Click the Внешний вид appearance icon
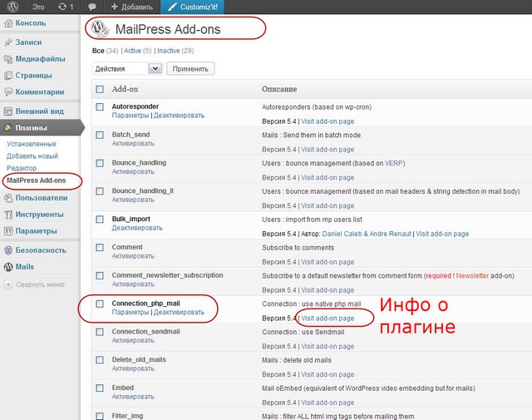Screen dimensions: 532x420 pyautogui.click(x=8, y=111)
